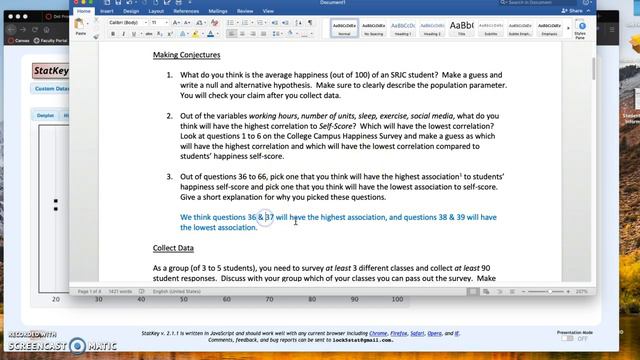Select the No Spacing style
The height and width of the screenshot is (360, 640).
click(373, 29)
